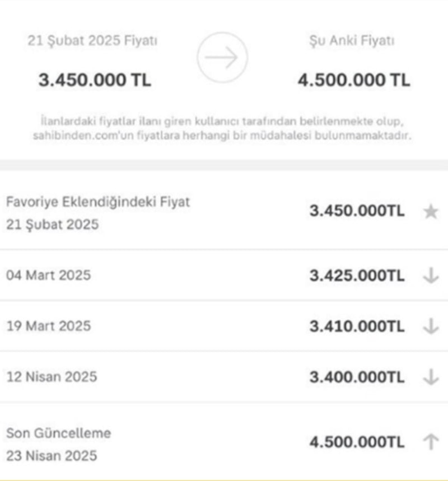
Task: Click the star icon beside 3.450.000TL
Action: 430,212
